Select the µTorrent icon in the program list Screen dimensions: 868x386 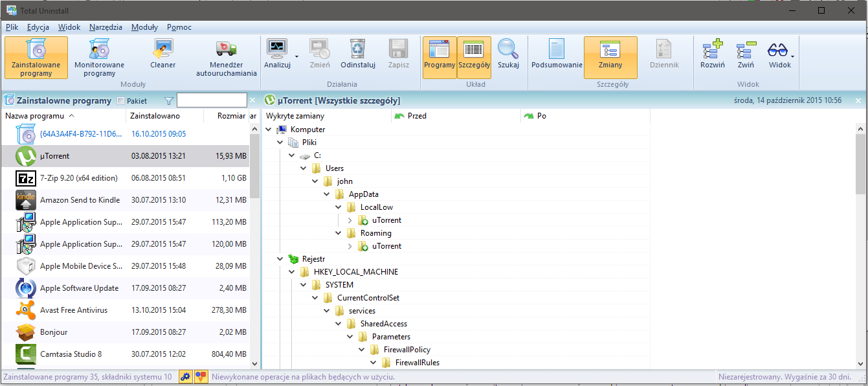click(x=26, y=156)
